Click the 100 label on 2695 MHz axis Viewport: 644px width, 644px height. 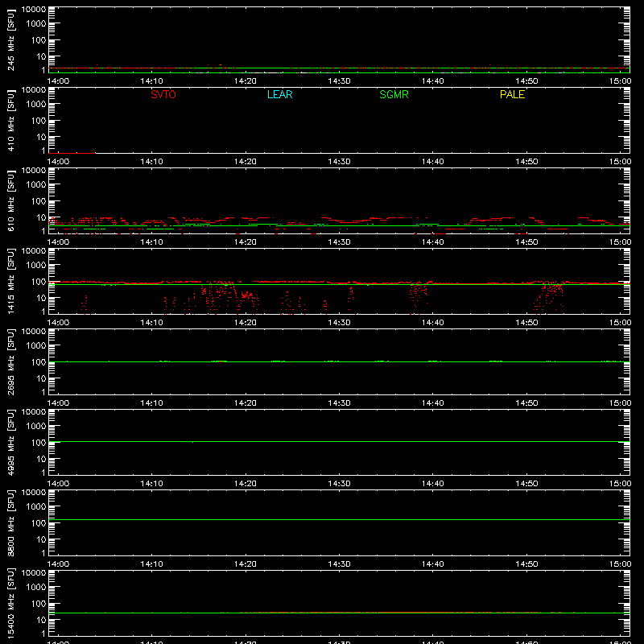[x=39, y=362]
